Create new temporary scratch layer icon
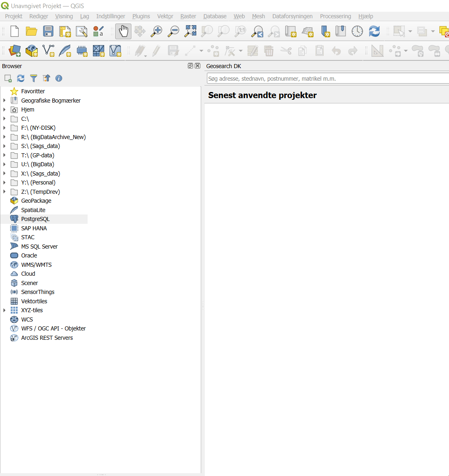The width and height of the screenshot is (449, 476). [x=82, y=51]
